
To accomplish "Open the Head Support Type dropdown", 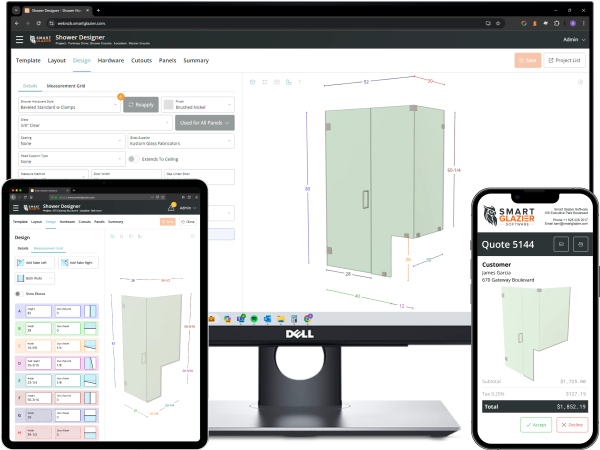I will (72, 159).
